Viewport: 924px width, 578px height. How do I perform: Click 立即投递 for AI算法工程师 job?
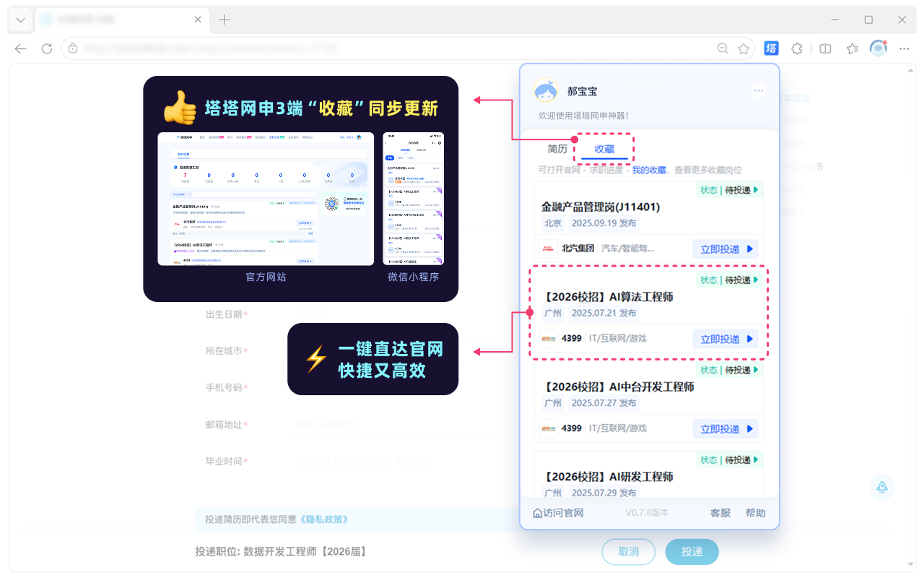725,339
